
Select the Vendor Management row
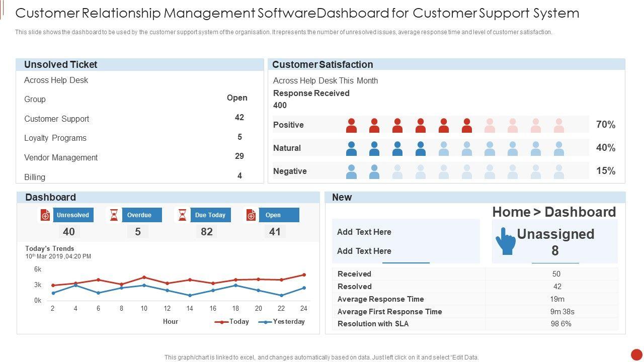[x=61, y=157]
